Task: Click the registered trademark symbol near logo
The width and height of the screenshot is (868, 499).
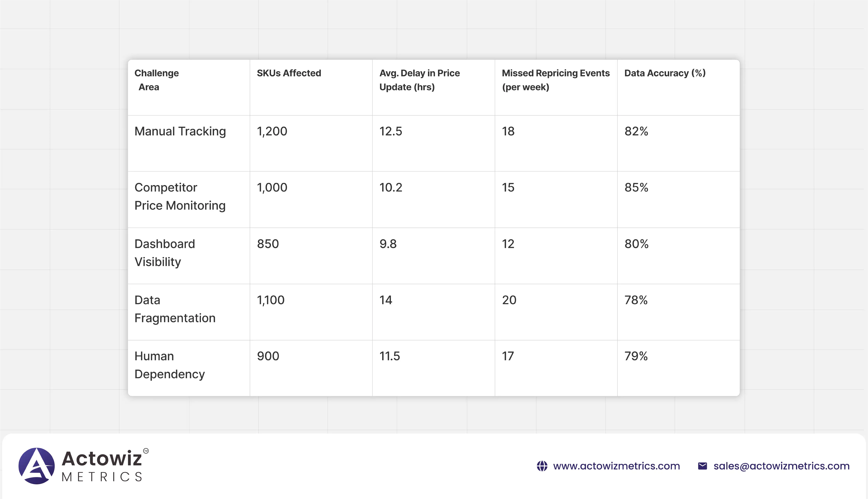Action: [146, 451]
